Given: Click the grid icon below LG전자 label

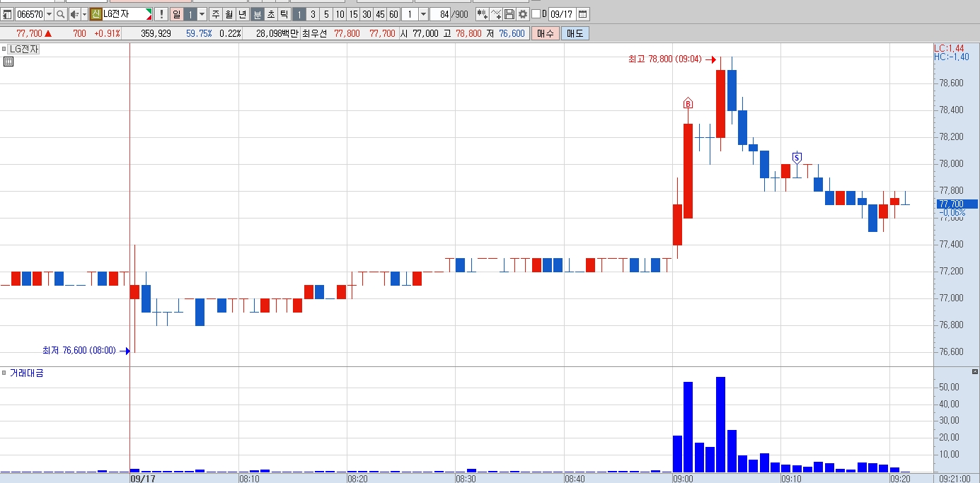Looking at the screenshot, I should pos(8,62).
